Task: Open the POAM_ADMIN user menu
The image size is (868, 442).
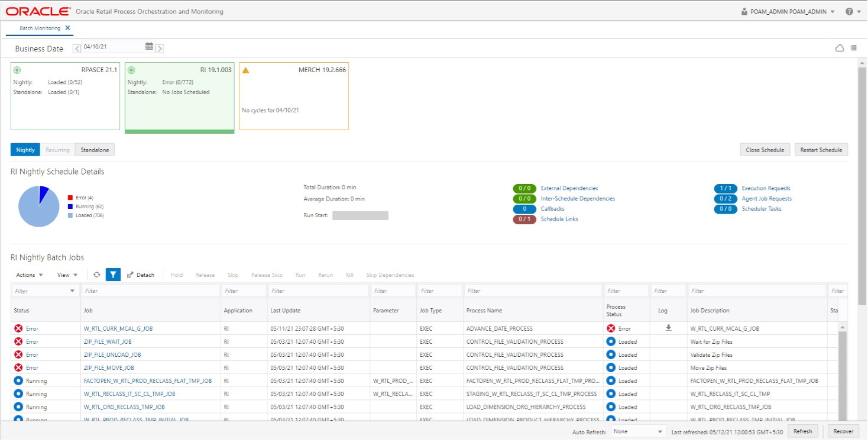Action: [788, 11]
